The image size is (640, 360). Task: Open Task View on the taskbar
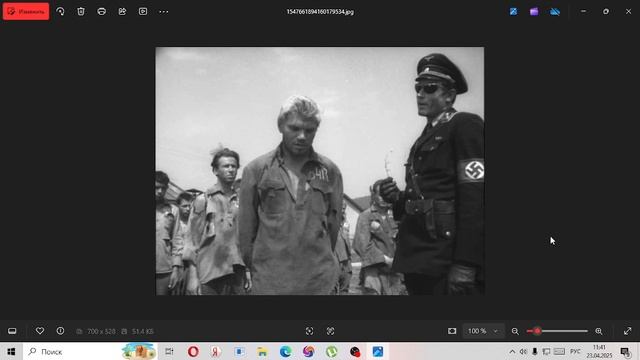pyautogui.click(x=169, y=351)
